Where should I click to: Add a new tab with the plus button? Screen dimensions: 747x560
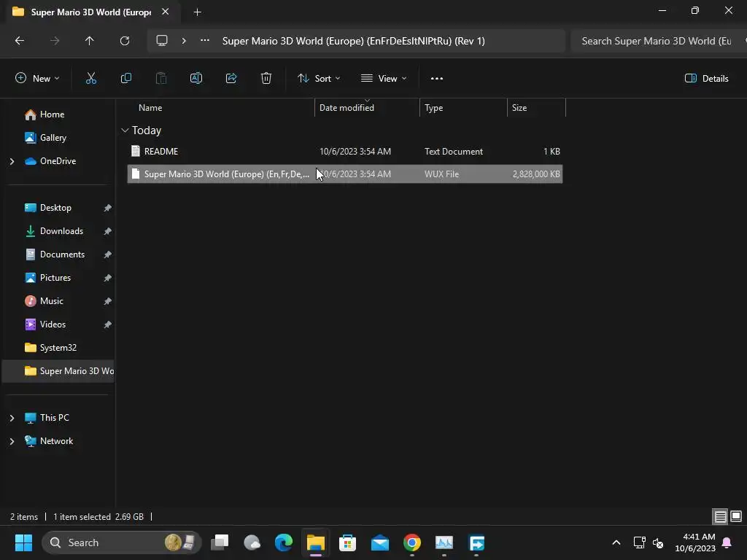[197, 12]
